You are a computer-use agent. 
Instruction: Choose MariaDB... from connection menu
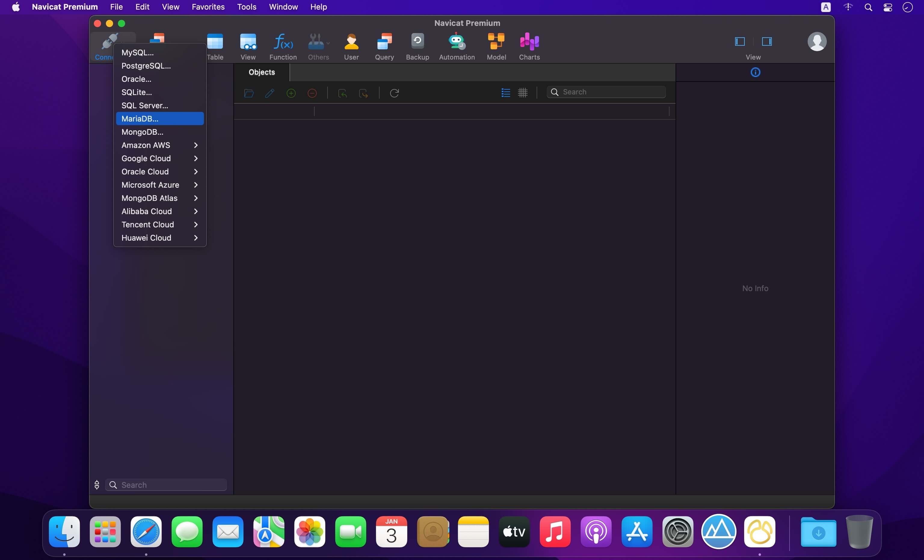[x=160, y=118]
